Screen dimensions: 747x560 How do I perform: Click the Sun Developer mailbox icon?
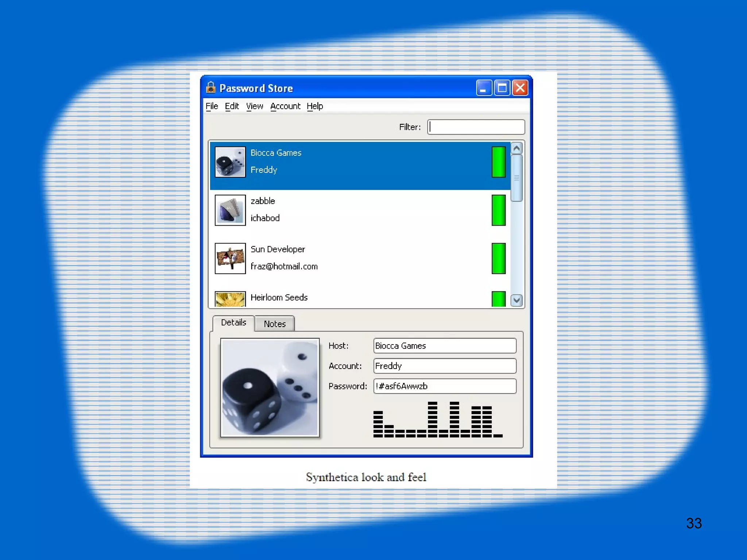point(230,258)
